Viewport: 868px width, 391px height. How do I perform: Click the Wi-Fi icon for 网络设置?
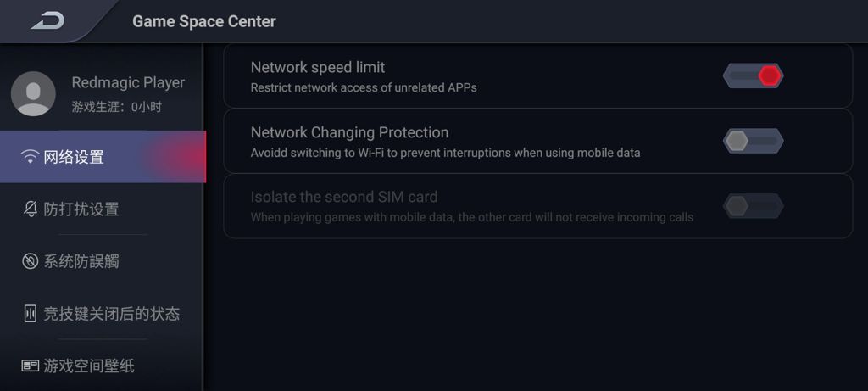[x=31, y=157]
